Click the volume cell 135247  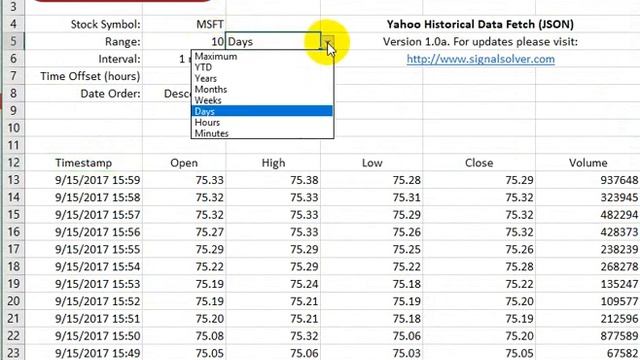point(588,284)
